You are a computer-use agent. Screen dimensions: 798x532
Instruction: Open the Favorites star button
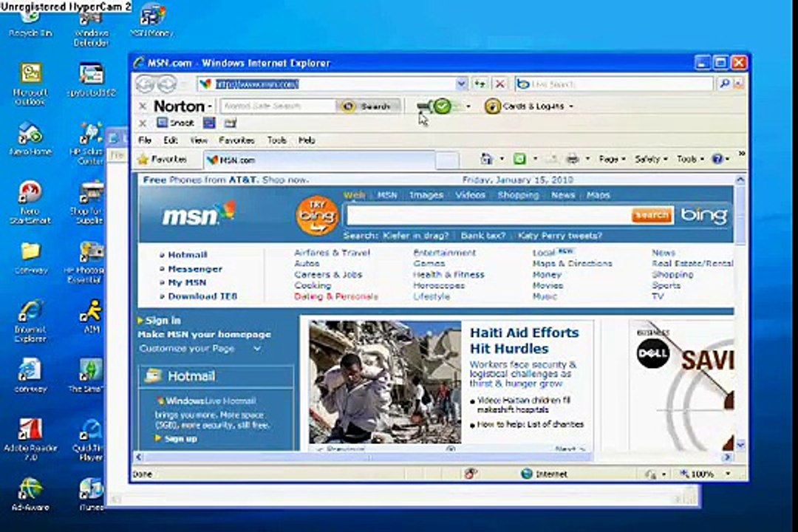[x=163, y=160]
